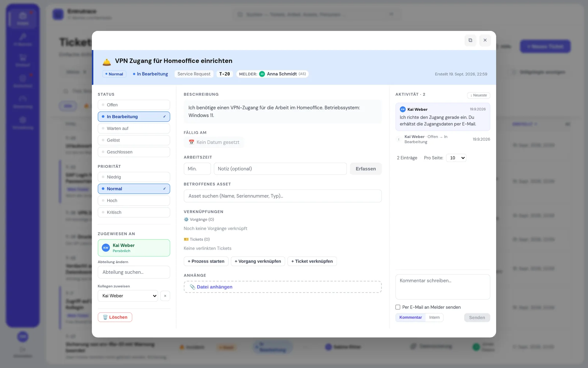Select the Kommentar tab
588x368 pixels.
pyautogui.click(x=410, y=318)
